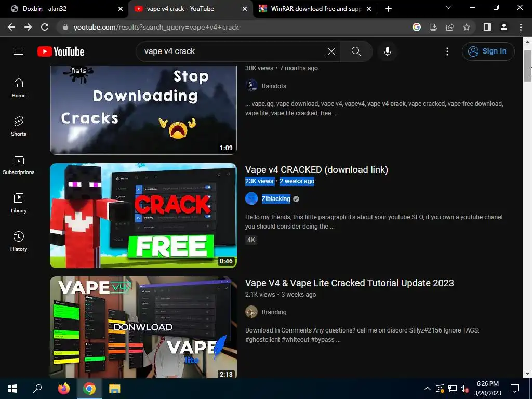This screenshot has height=399, width=532.
Task: Click the install/download icon in address bar
Action: (x=433, y=27)
